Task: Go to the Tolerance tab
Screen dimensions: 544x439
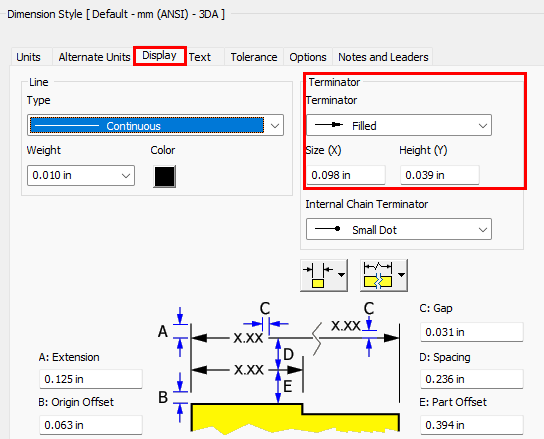Action: pyautogui.click(x=254, y=57)
